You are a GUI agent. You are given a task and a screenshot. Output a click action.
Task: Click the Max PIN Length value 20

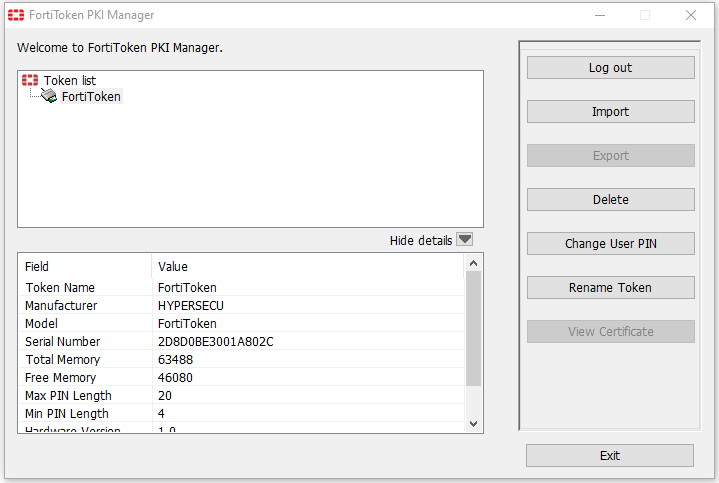[165, 395]
